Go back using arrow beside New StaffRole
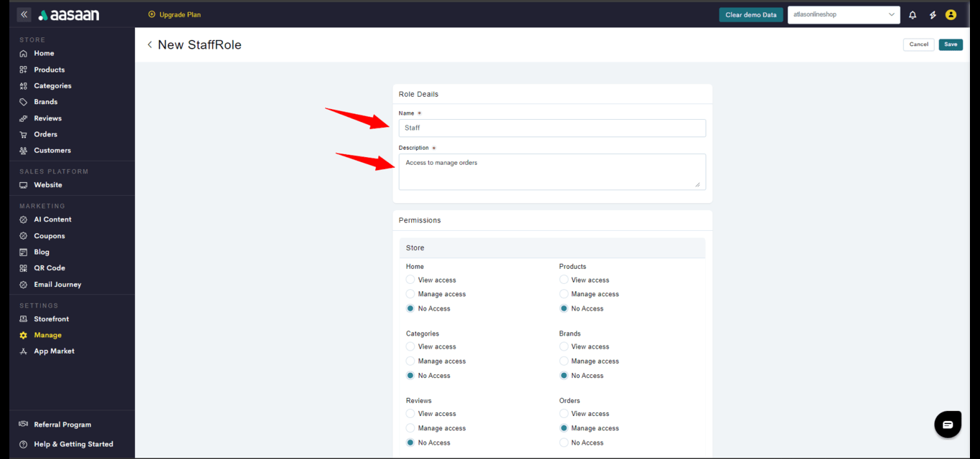980x459 pixels. [x=150, y=44]
